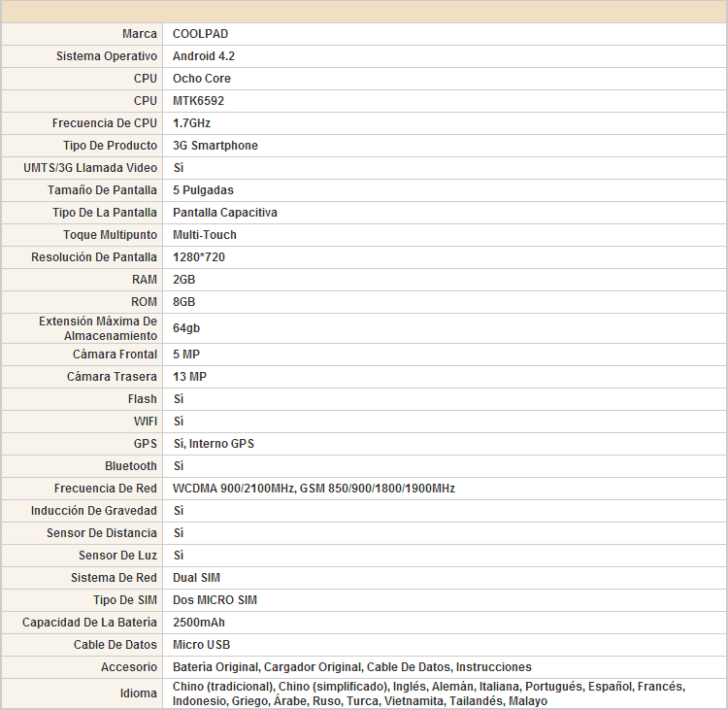The image size is (728, 710).
Task: Click the 'Idioma' label
Action: pos(139,693)
